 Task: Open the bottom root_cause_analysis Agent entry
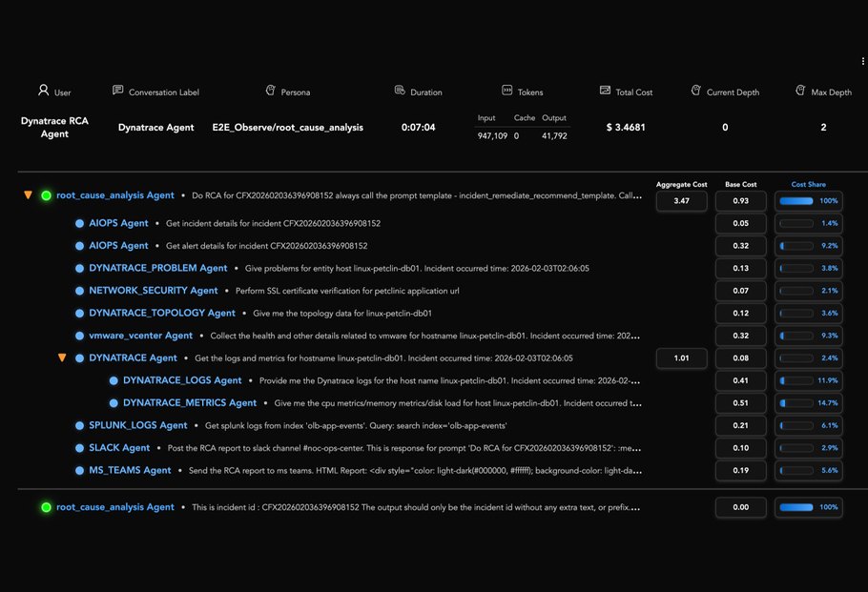click(115, 507)
